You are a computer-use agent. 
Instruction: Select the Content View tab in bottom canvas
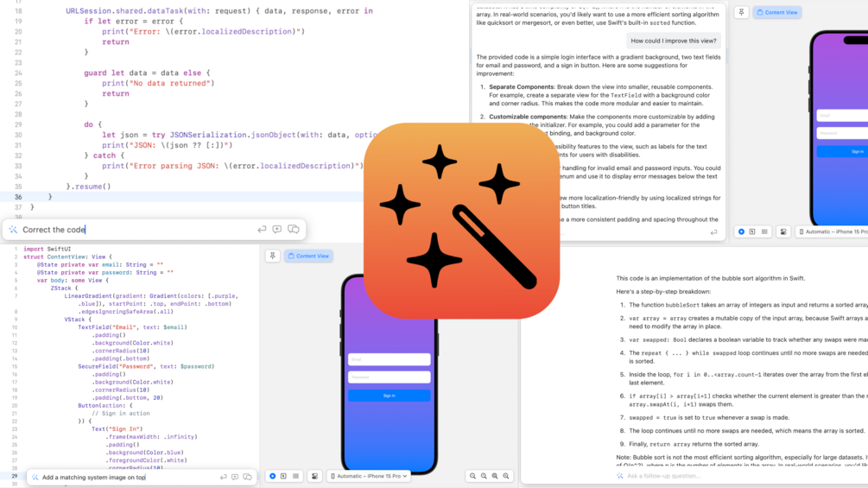tap(309, 257)
